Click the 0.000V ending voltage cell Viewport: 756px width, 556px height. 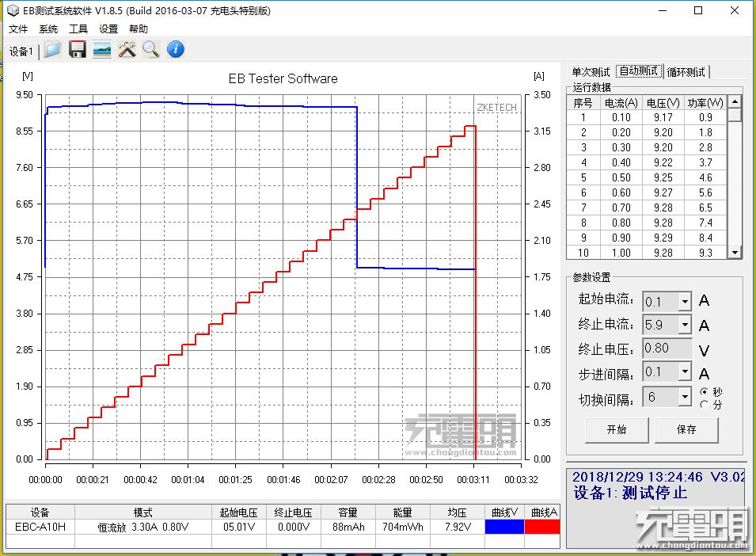pyautogui.click(x=293, y=527)
